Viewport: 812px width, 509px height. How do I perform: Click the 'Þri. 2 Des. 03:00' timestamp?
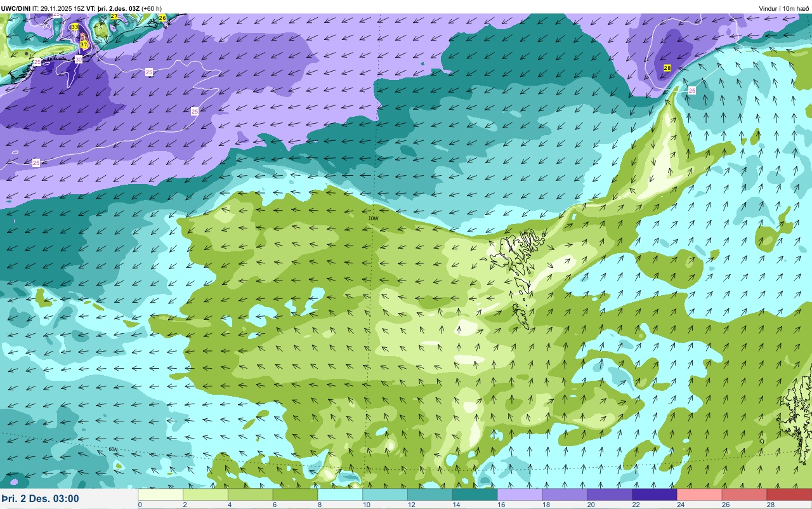pos(40,498)
